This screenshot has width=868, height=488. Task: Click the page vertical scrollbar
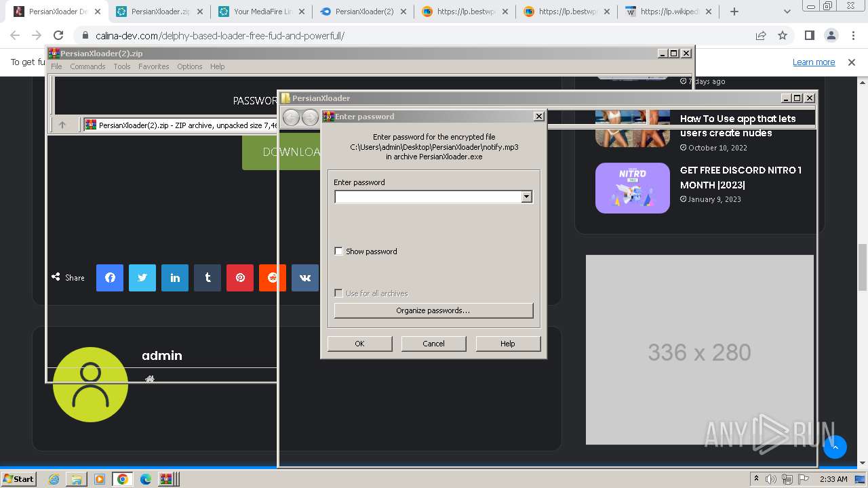[863, 266]
